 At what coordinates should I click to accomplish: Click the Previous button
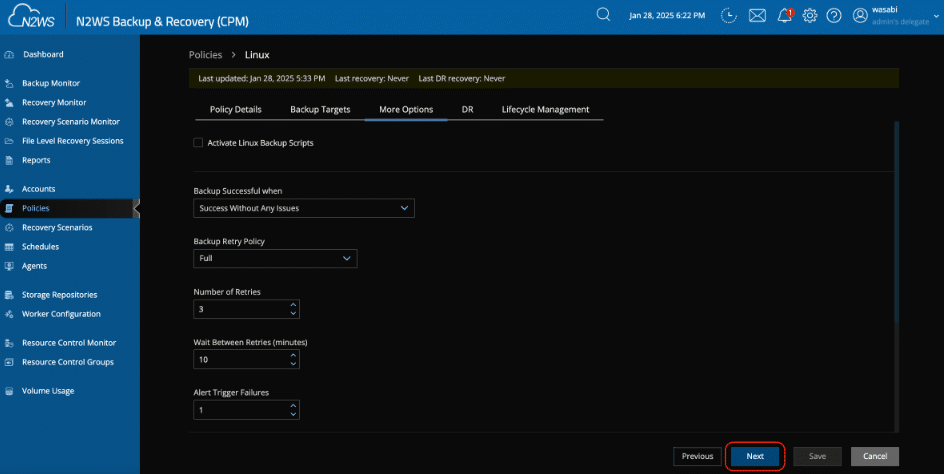pyautogui.click(x=698, y=456)
